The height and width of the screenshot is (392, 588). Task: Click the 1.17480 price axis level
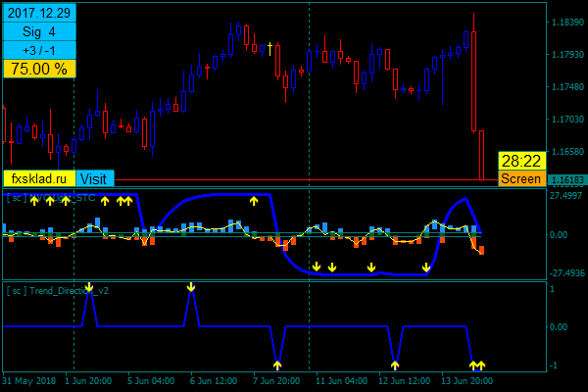(567, 87)
